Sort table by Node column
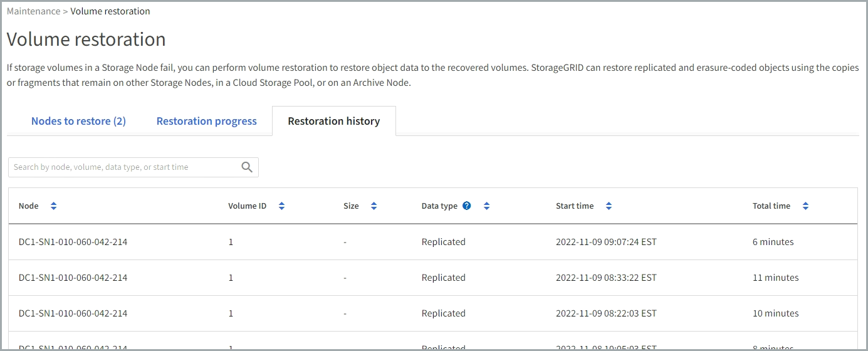Image resolution: width=868 pixels, height=351 pixels. [53, 206]
